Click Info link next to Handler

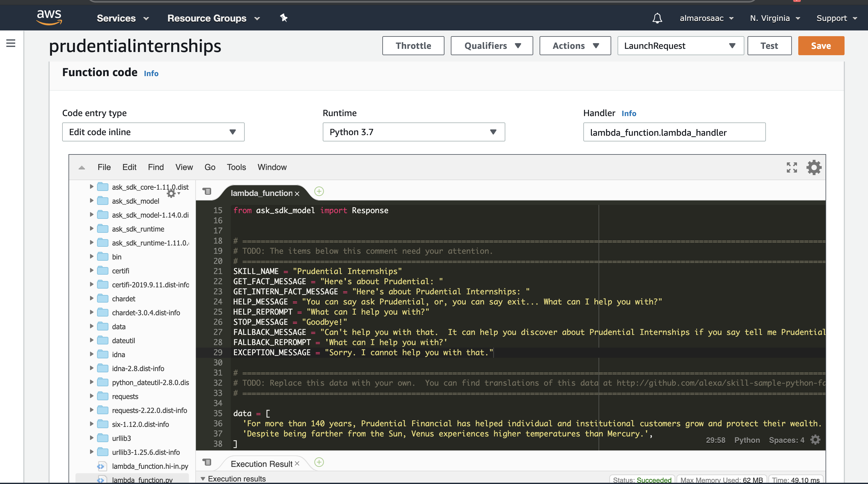[628, 113]
